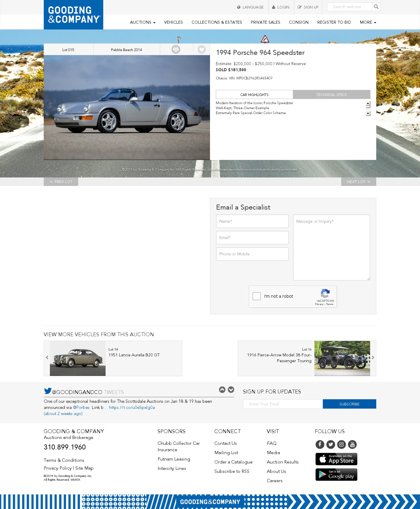Image resolution: width=420 pixels, height=509 pixels.
Task: Show previous tweet with up arrow
Action: (x=222, y=390)
